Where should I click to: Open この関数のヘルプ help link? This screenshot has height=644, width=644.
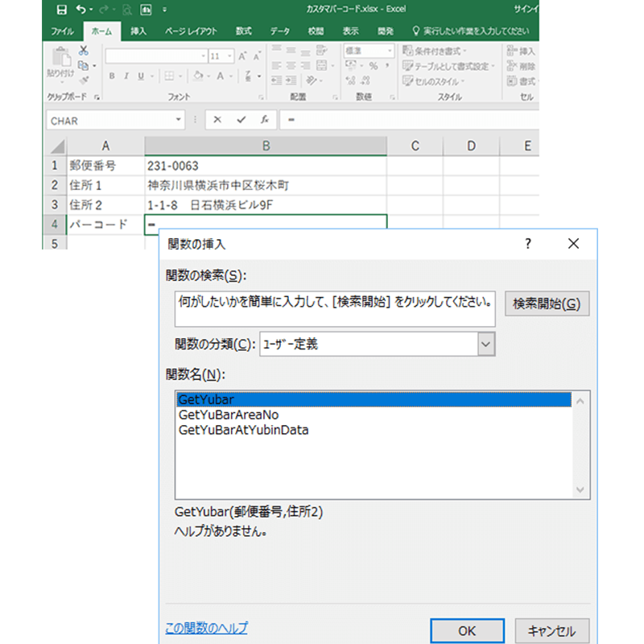click(204, 630)
